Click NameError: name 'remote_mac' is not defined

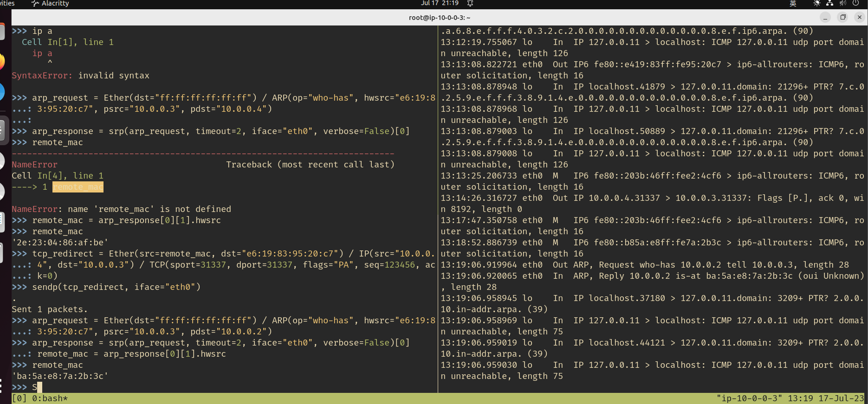click(x=122, y=209)
